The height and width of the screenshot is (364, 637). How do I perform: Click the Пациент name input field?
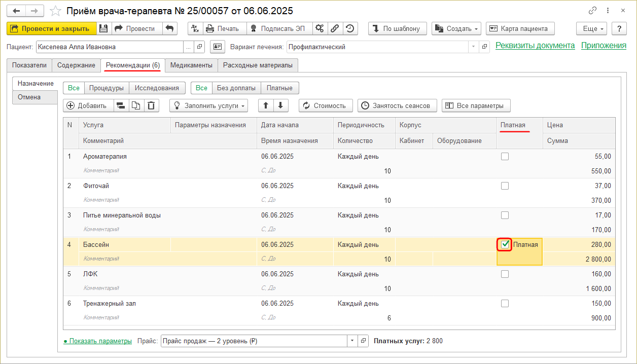[109, 47]
